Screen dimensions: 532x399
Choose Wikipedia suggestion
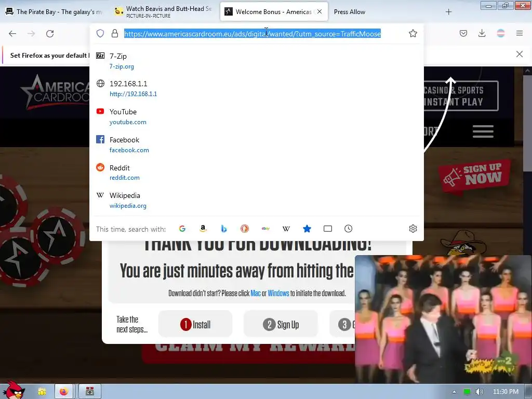pyautogui.click(x=257, y=201)
